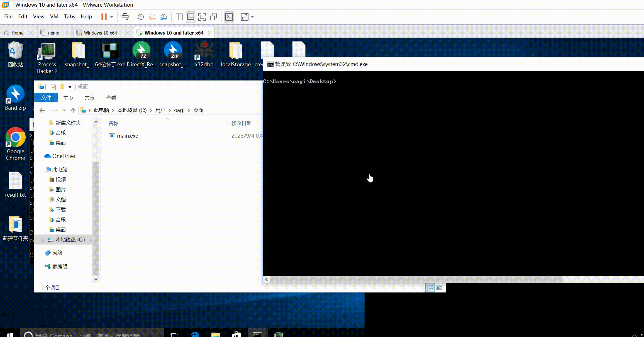The image size is (644, 337).
Task: Toggle the console view button
Action: point(229,17)
